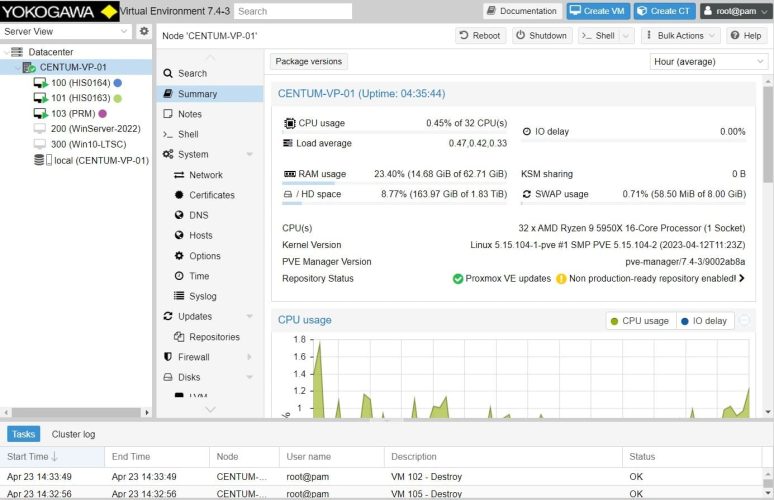Expand the Firewall submenu arrow
This screenshot has width=774, height=500.
point(249,357)
